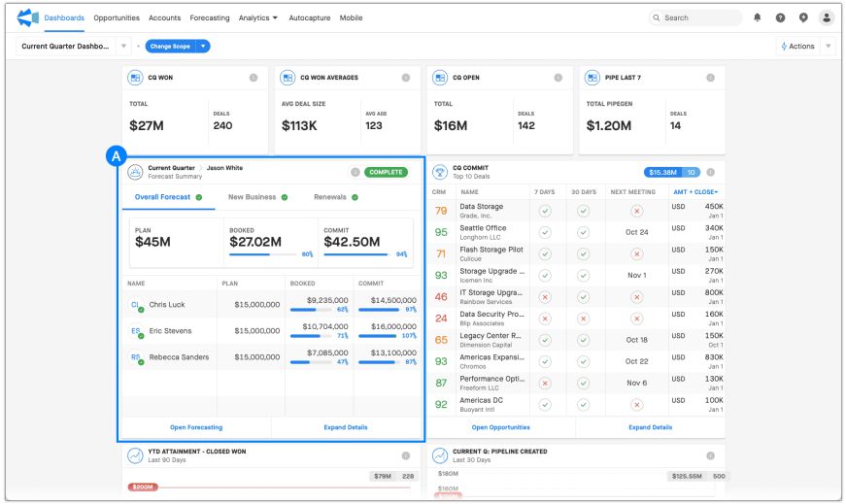The width and height of the screenshot is (846, 504).
Task: Open info icon on PIPE LAST 7 card
Action: pyautogui.click(x=711, y=78)
